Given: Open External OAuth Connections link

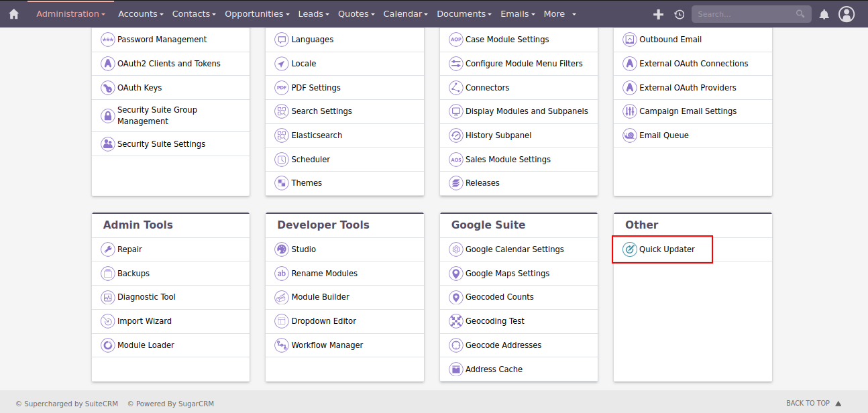Looking at the screenshot, I should 694,64.
